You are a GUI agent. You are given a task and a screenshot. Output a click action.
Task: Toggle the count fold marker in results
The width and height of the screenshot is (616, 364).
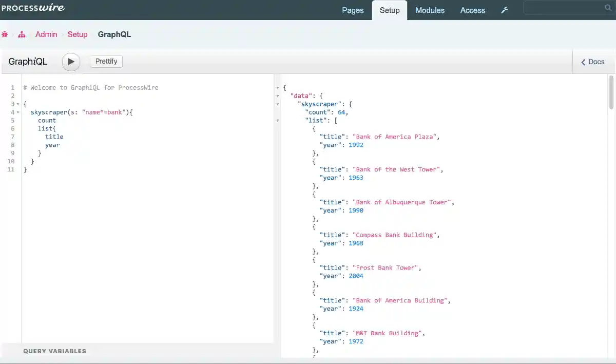(x=277, y=112)
